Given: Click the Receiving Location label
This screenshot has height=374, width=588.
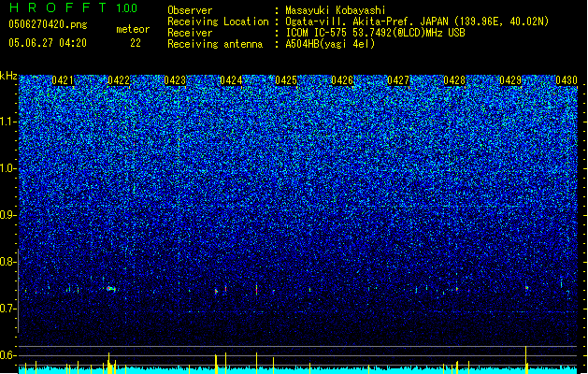Looking at the screenshot, I should [x=218, y=22].
